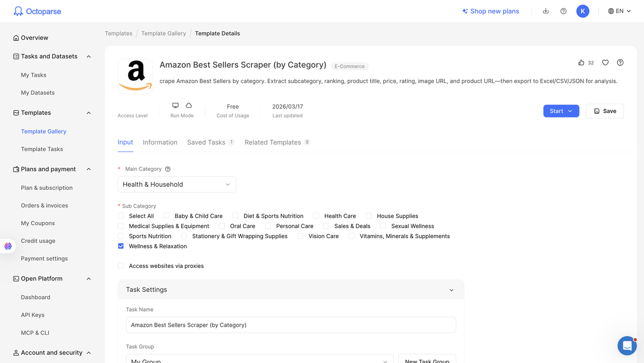Image resolution: width=644 pixels, height=363 pixels.
Task: Check the Select All checkbox
Action: click(121, 216)
